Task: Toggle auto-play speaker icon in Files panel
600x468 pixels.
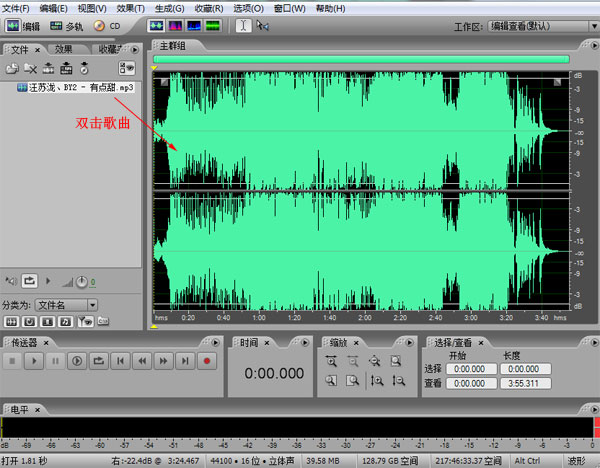Action: coord(11,281)
